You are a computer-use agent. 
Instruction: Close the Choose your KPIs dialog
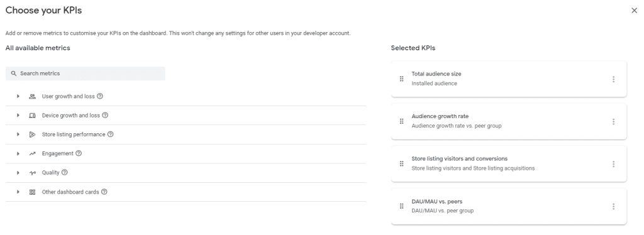(634, 11)
